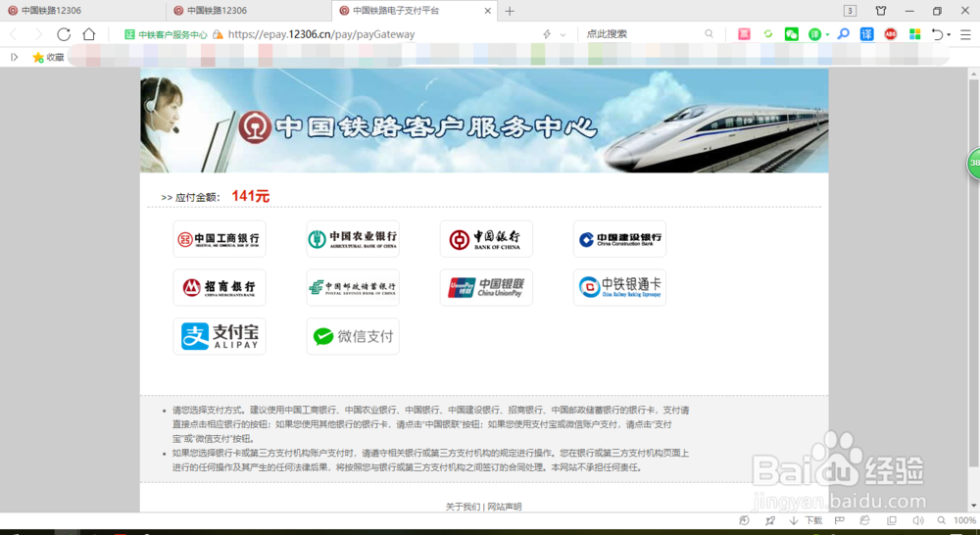This screenshot has width=980, height=535.
Task: Expand the arrow beside the green translate icon
Action: 827,35
